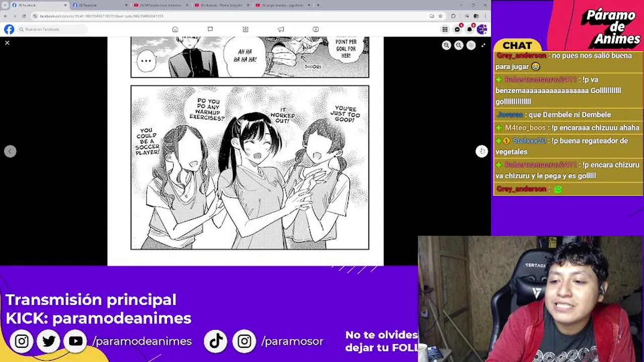Click the Instagram icon beside /paramosor
The width and height of the screenshot is (644, 362).
pos(244,341)
